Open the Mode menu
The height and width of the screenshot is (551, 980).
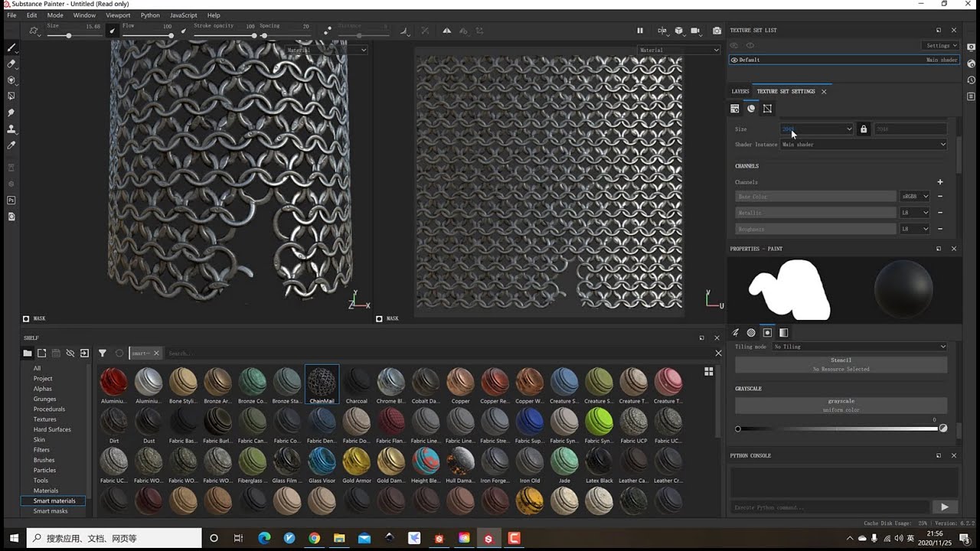coord(55,15)
